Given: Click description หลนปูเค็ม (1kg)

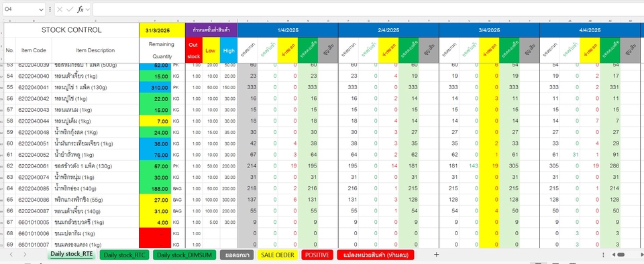Looking at the screenshot, I should [72, 121].
